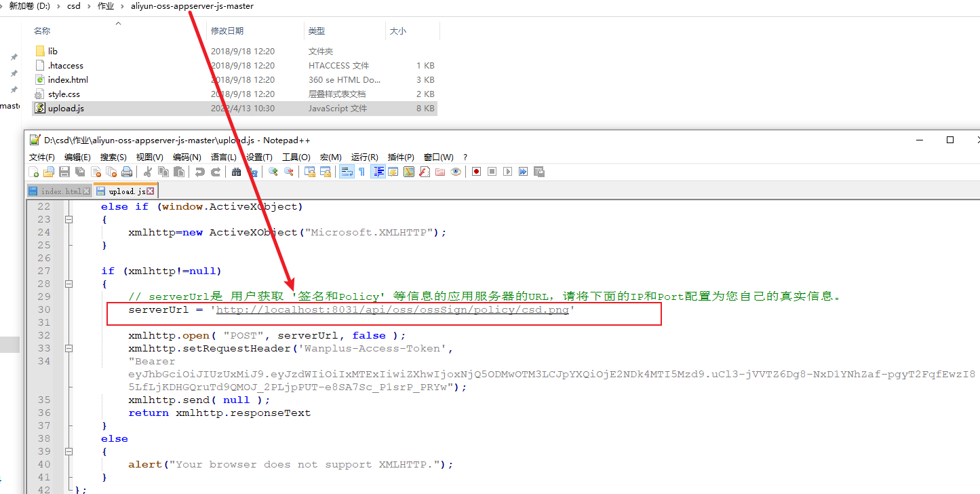The width and height of the screenshot is (980, 494).
Task: Collapse the else block at line 39
Action: [68, 451]
